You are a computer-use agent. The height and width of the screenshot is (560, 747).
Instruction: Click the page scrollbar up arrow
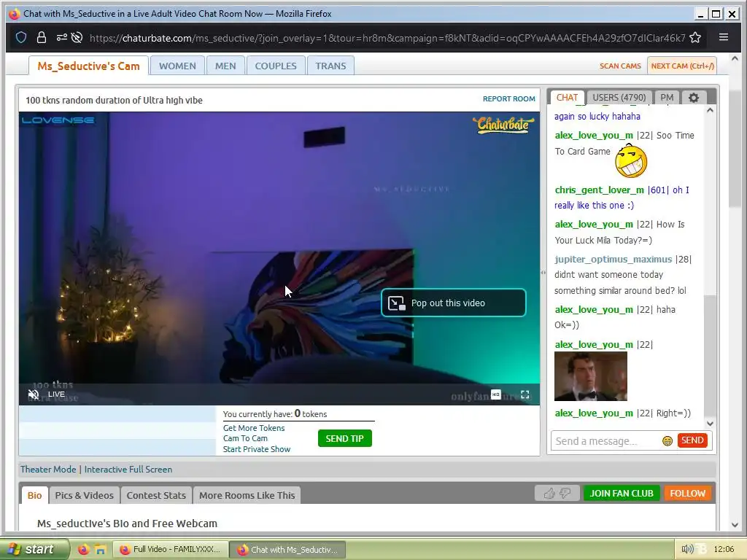point(735,58)
